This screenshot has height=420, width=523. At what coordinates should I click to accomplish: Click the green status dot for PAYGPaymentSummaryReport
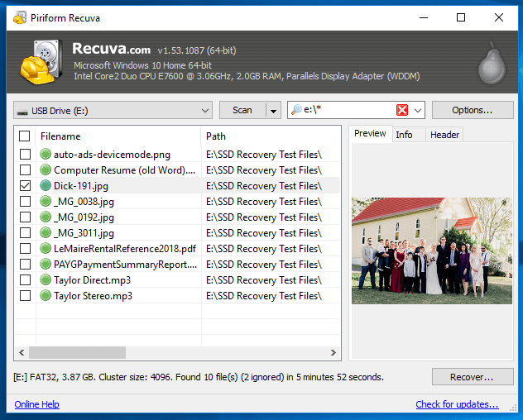[45, 264]
